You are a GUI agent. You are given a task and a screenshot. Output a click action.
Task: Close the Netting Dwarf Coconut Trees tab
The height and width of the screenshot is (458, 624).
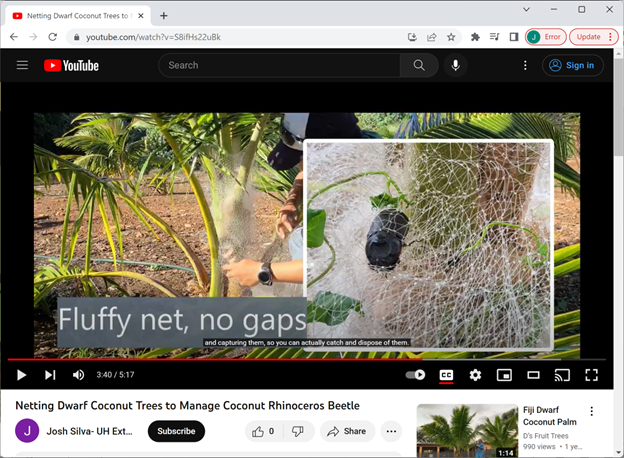(140, 16)
